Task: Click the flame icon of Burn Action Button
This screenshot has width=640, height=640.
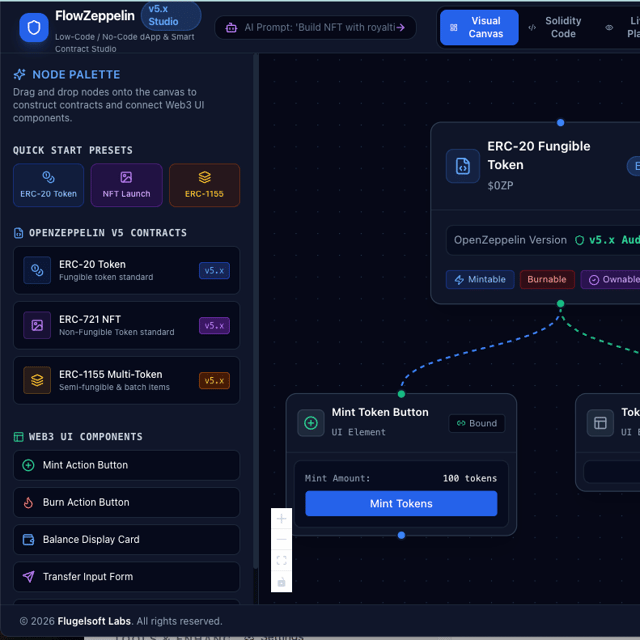Action: tap(28, 502)
